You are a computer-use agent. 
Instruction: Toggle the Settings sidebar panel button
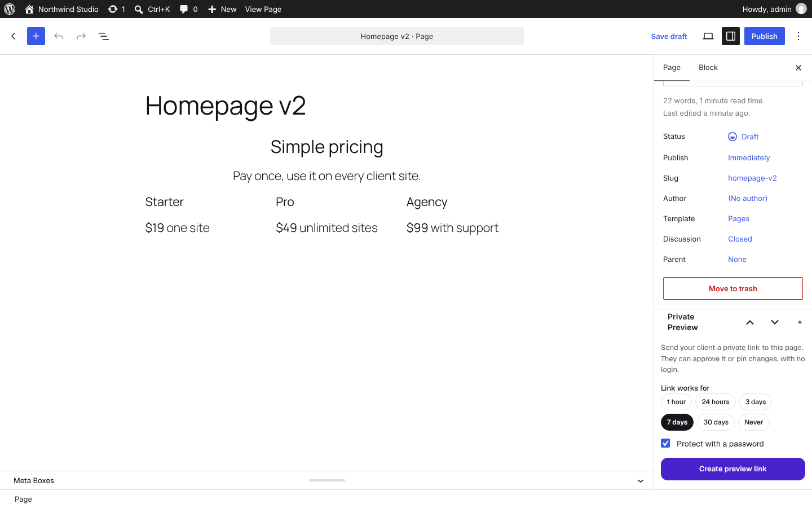point(731,36)
